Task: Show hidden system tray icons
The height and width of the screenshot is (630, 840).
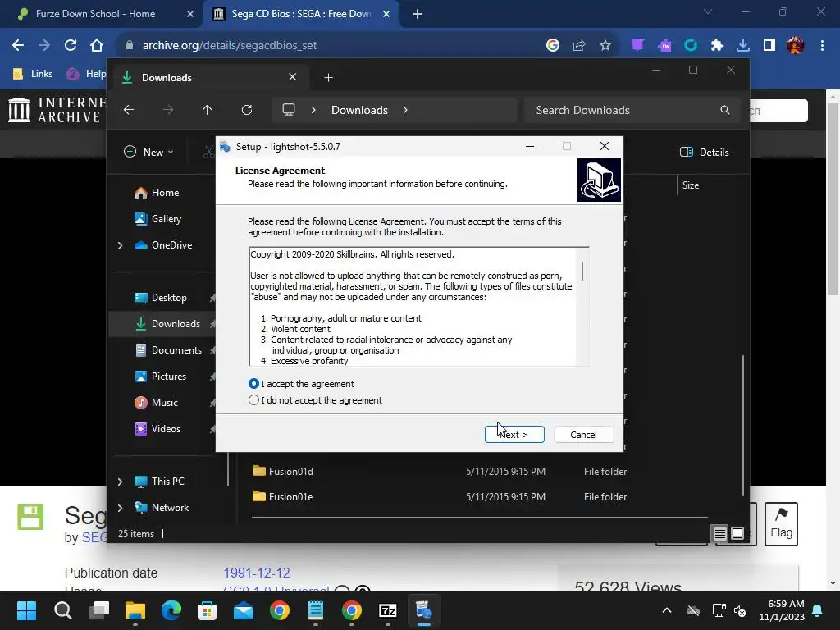Action: 667,610
